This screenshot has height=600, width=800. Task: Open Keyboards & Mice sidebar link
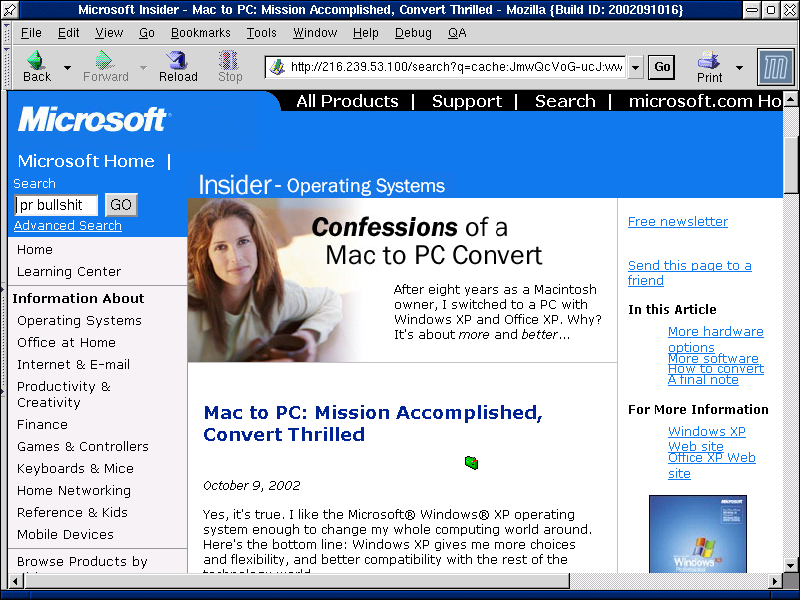pyautogui.click(x=76, y=468)
